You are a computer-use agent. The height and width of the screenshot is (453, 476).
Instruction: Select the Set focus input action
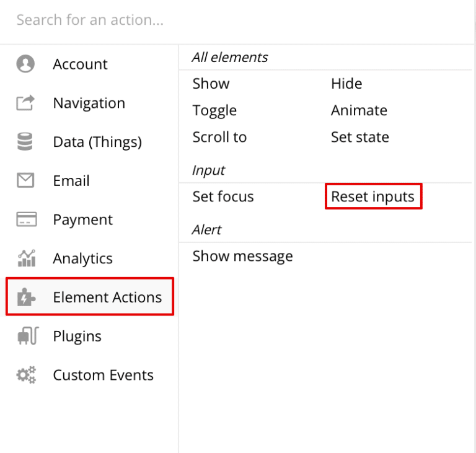223,196
